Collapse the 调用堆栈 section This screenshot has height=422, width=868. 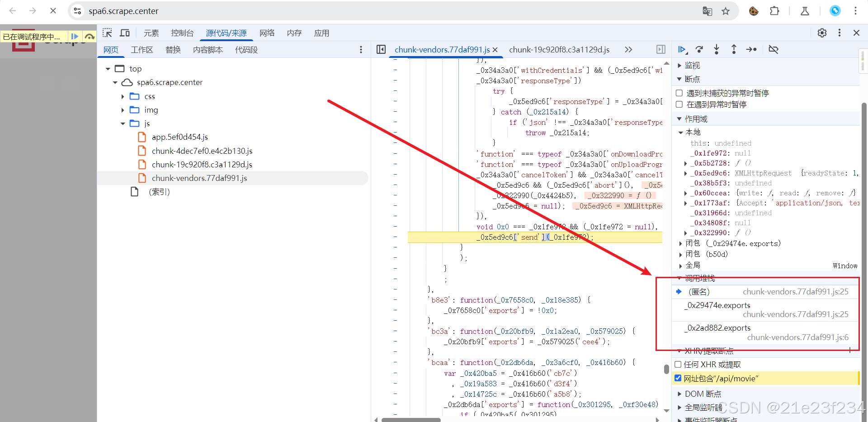click(680, 278)
